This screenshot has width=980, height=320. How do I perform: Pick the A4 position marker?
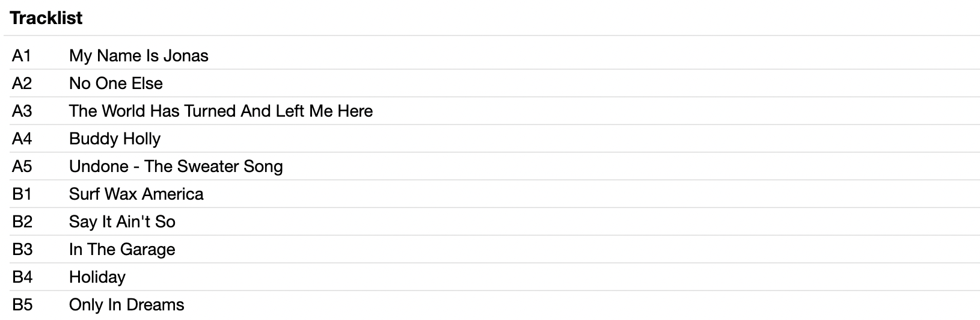22,139
